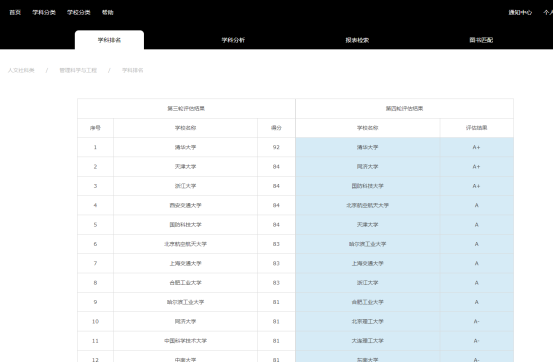Click the fourth-round 学校名称 column header
This screenshot has height=363, width=554.
point(367,128)
